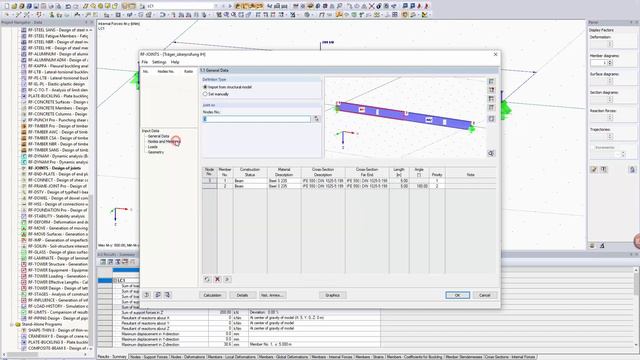Click the fifth view icon beside the preview
This screenshot has width=640, height=360.
click(x=491, y=119)
